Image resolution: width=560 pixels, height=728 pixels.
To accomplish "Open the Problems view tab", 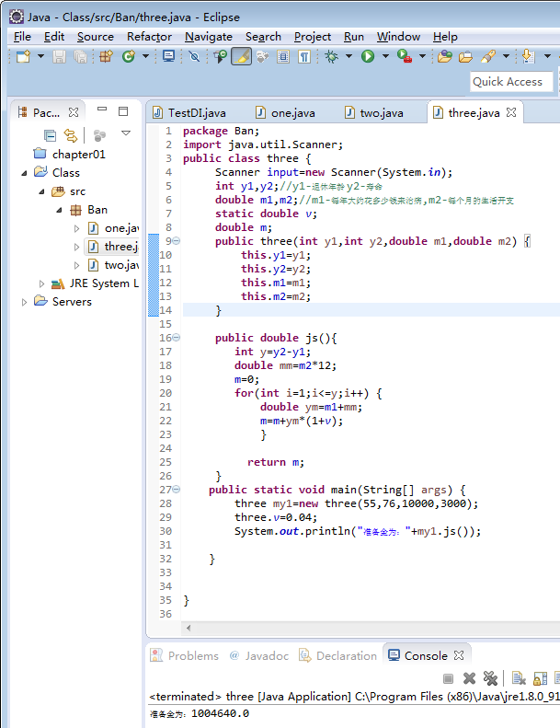I will (x=192, y=655).
